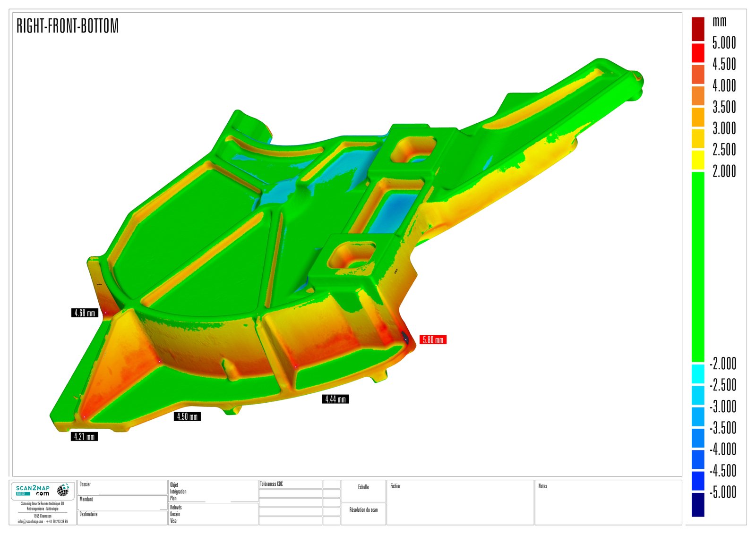
Task: Click the -3.500 legend value
Action: (x=723, y=428)
